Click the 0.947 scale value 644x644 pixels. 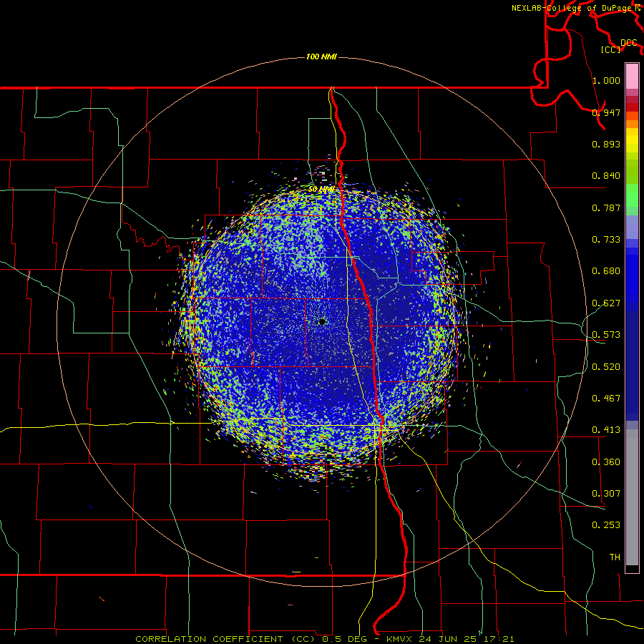(606, 112)
